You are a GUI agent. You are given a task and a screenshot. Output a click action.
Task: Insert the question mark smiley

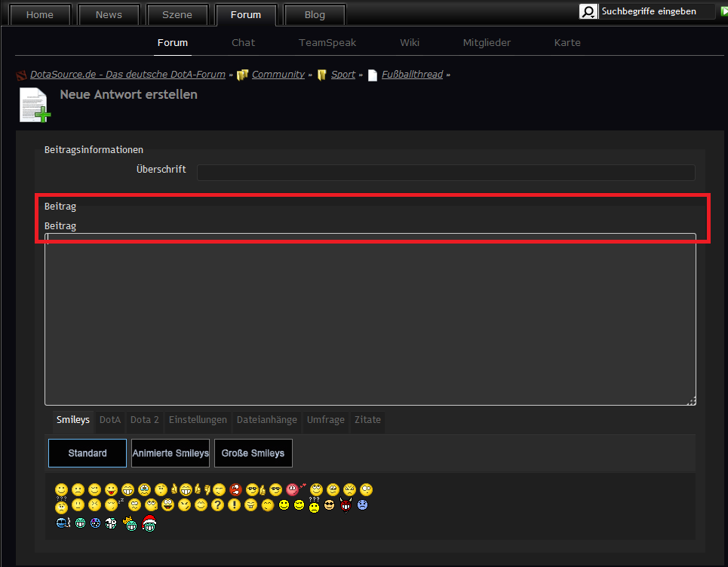217,505
